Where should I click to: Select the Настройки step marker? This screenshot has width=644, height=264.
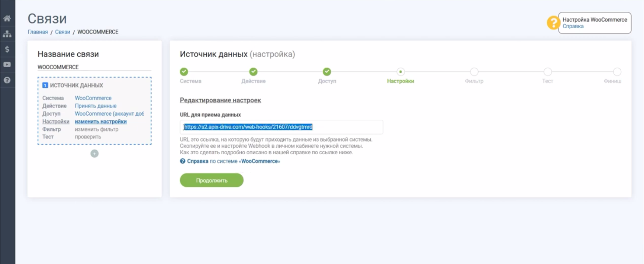coord(400,71)
